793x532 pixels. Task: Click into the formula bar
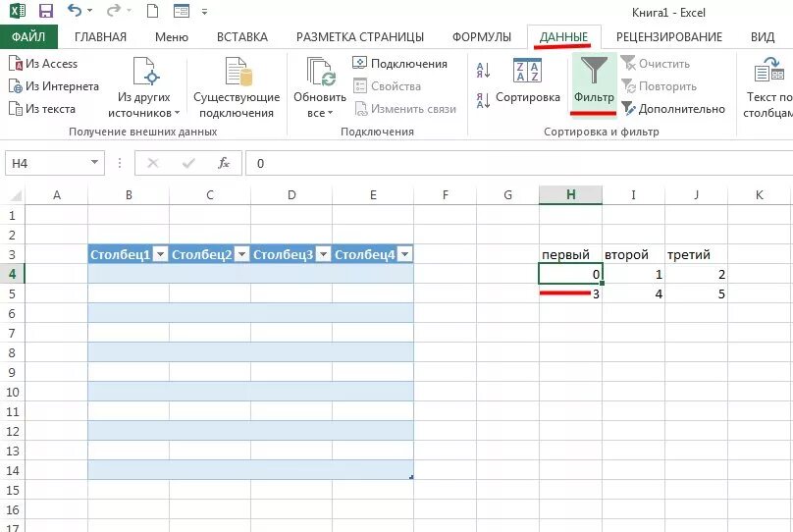[519, 163]
